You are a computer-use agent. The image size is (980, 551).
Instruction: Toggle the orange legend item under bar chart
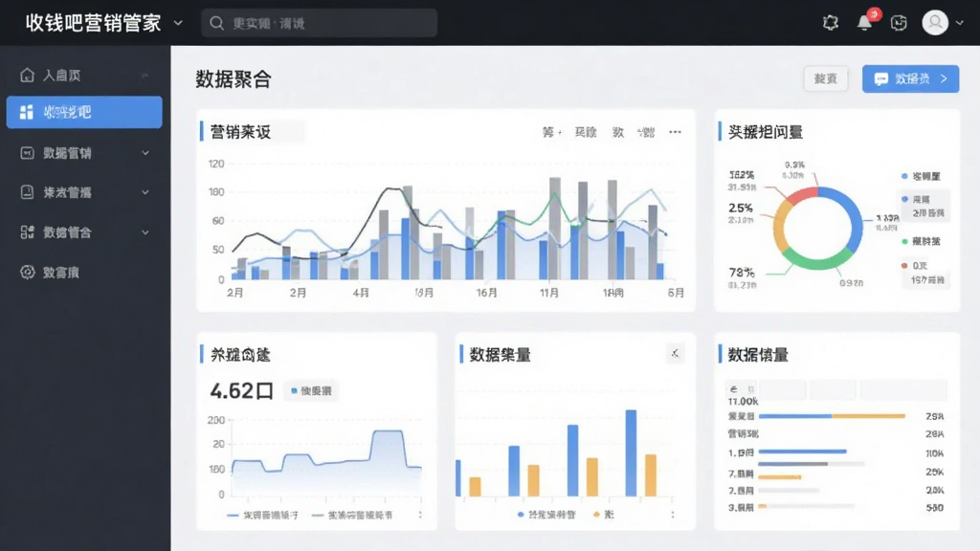[x=604, y=514]
